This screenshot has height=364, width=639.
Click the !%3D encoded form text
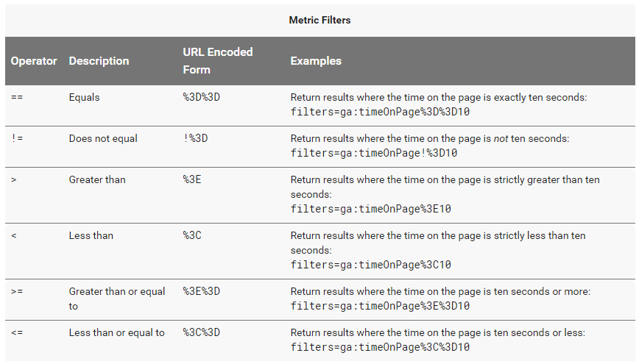[195, 138]
